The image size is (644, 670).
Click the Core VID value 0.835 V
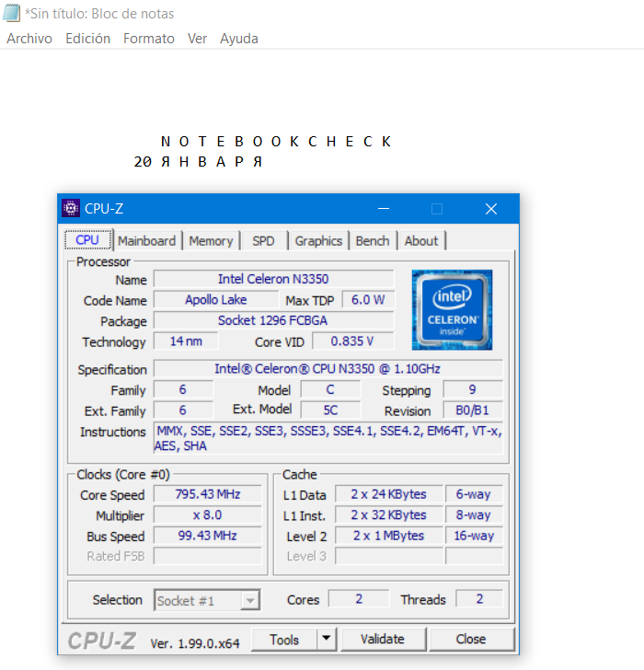pyautogui.click(x=352, y=341)
